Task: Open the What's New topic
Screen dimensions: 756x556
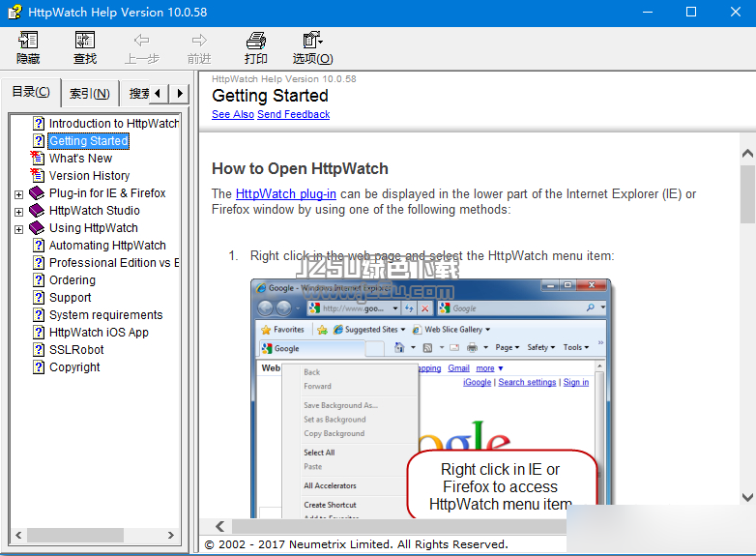Action: (x=80, y=159)
